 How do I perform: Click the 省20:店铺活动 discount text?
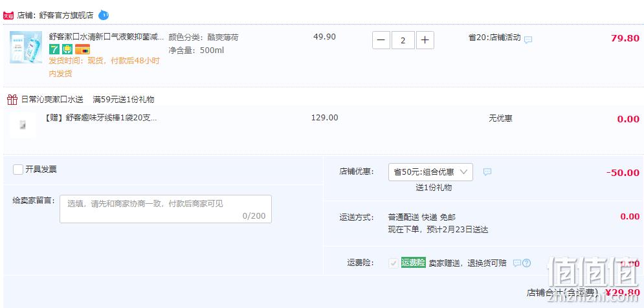[x=494, y=38]
